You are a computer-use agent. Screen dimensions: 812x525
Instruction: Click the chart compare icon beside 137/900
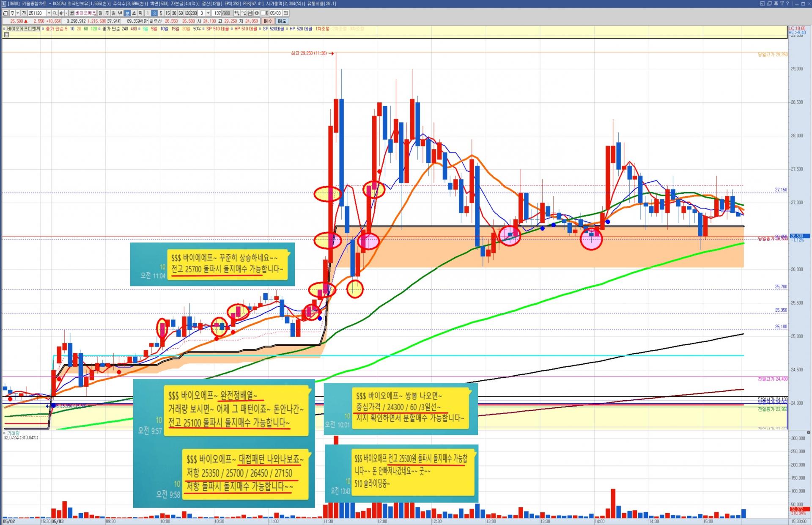(237, 13)
